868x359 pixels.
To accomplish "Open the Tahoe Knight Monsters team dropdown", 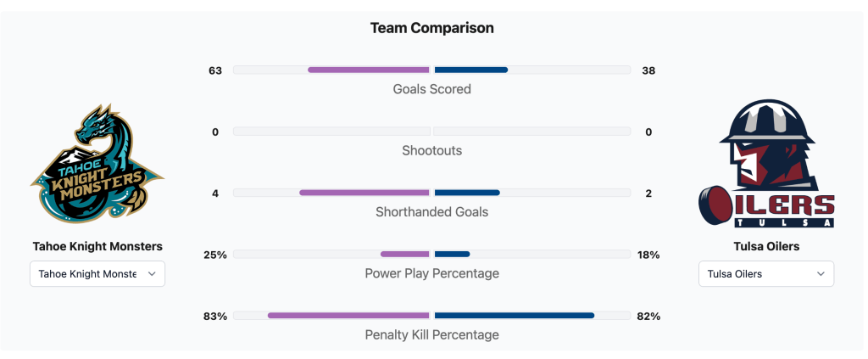I will 97,274.
